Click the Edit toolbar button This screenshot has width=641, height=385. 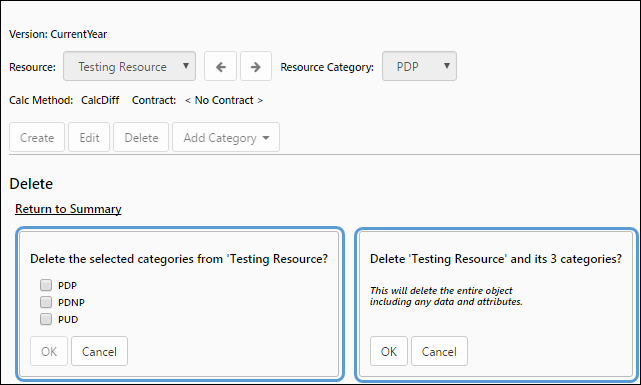[89, 137]
